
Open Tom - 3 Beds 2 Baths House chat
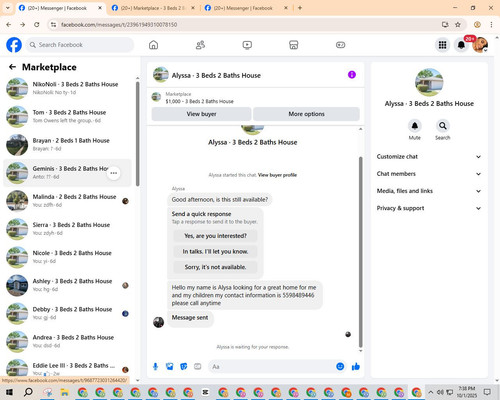tap(67, 117)
